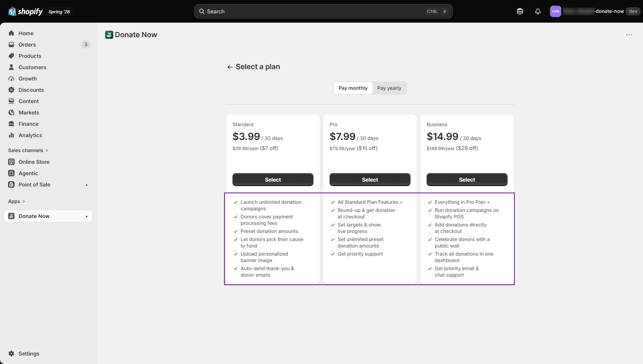643x364 pixels.
Task: Open Online Store sales channel
Action: point(48,162)
